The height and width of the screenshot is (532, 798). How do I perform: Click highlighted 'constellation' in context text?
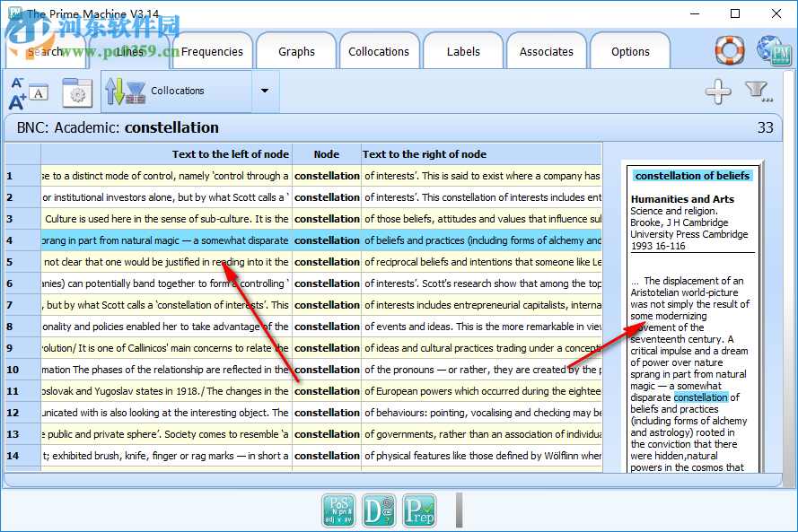click(701, 397)
